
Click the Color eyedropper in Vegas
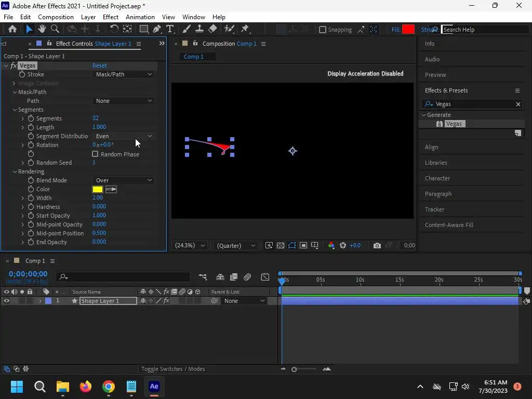pyautogui.click(x=111, y=189)
